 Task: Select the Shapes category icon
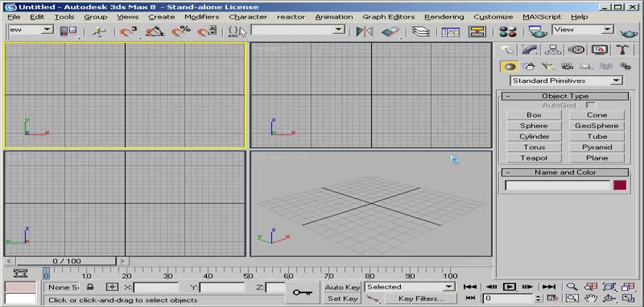(529, 67)
